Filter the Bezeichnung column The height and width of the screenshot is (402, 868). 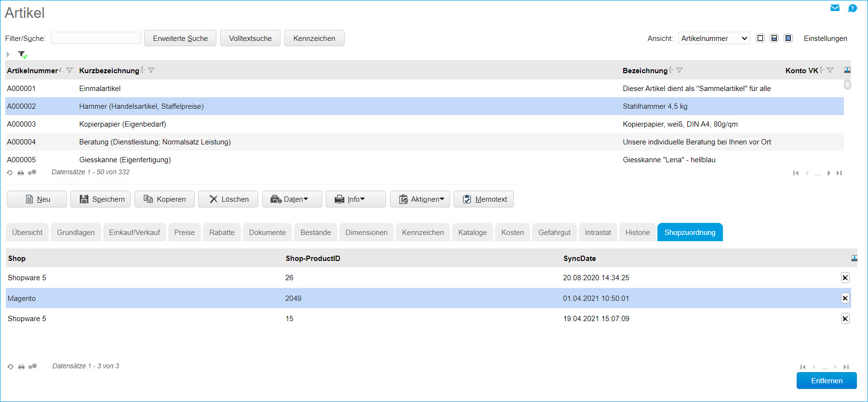(680, 70)
